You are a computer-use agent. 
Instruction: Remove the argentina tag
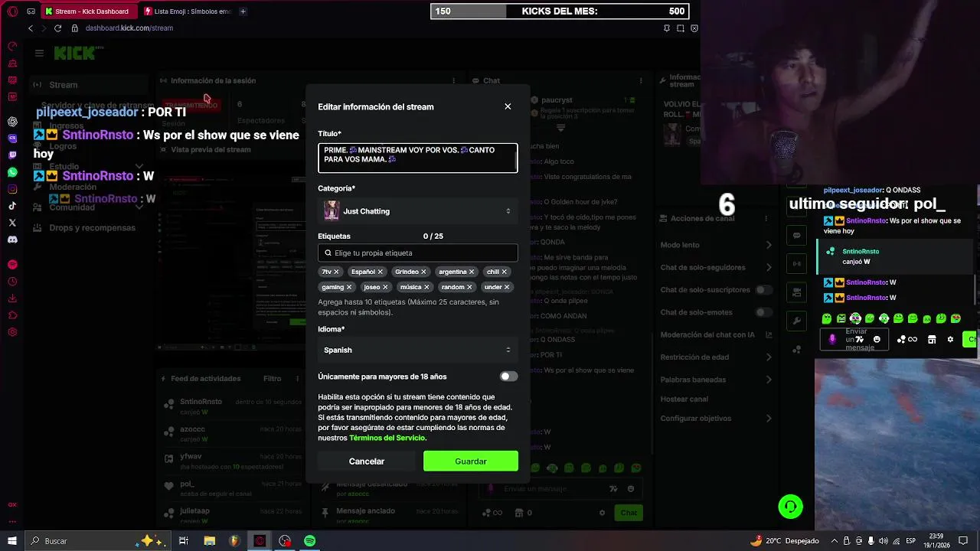472,272
